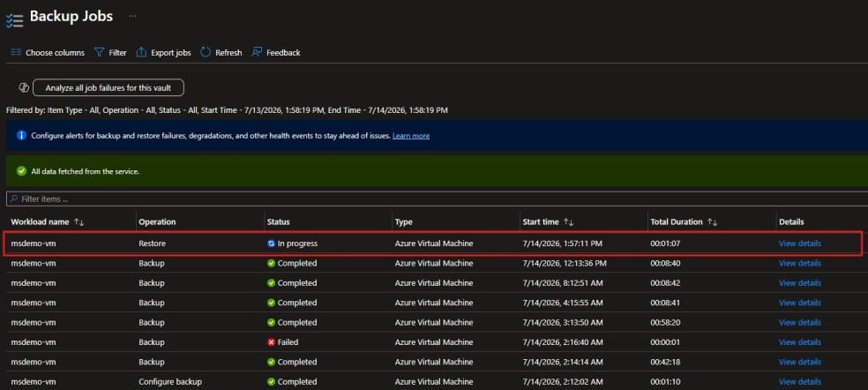Screen dimensions: 868x390
Task: Select duration 00:42:18
Action: tap(665, 363)
